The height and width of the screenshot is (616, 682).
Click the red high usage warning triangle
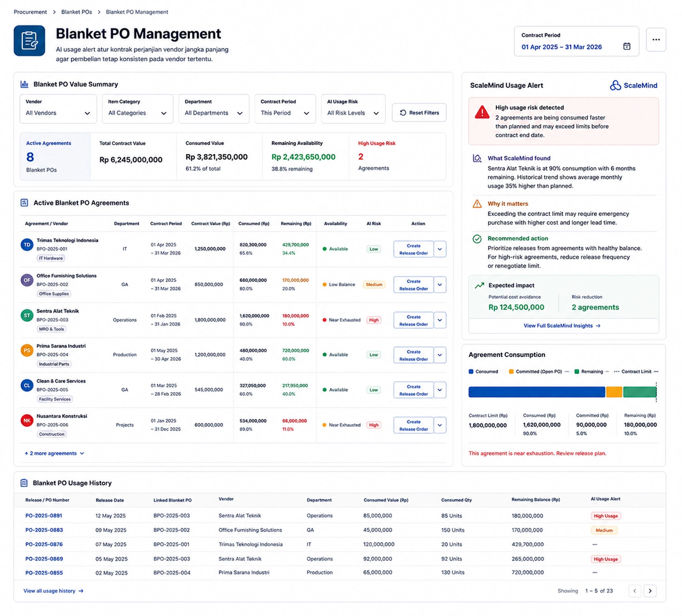pyautogui.click(x=482, y=112)
